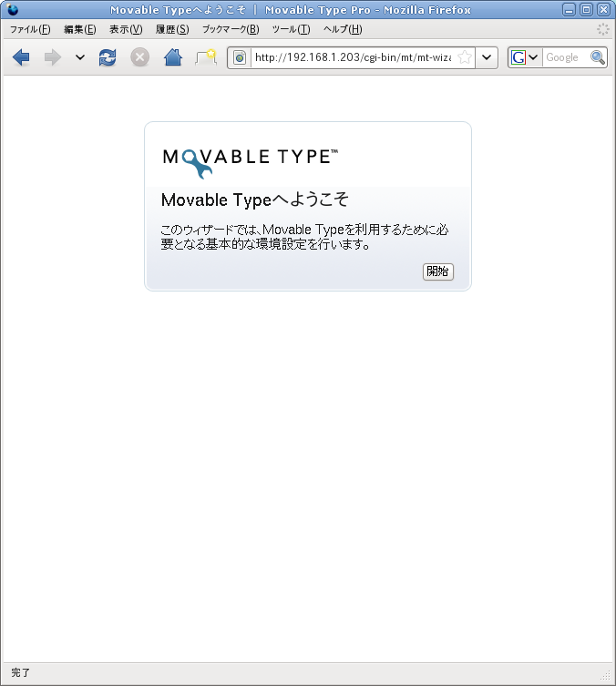Go to the Home page
The width and height of the screenshot is (616, 686).
173,57
